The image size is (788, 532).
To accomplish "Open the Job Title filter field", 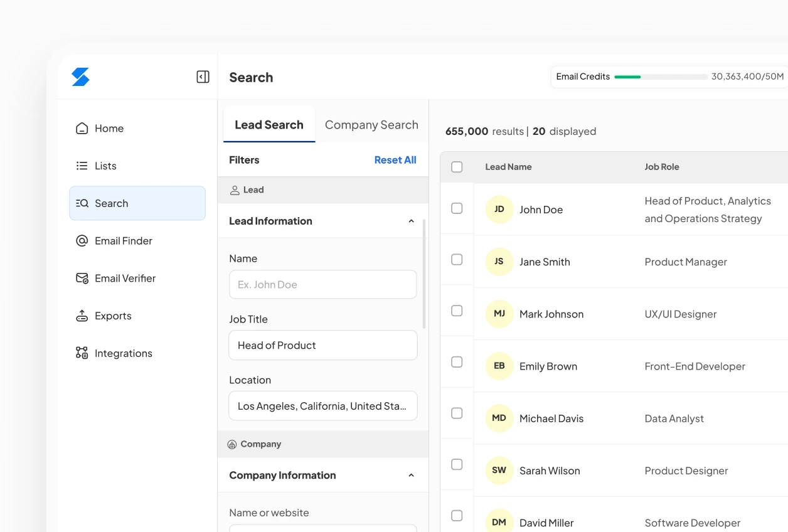I will [x=323, y=345].
